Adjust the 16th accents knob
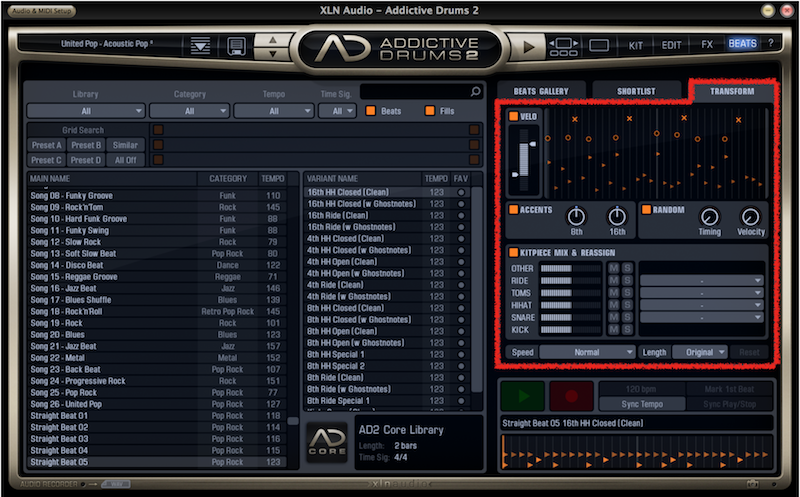 (x=617, y=217)
